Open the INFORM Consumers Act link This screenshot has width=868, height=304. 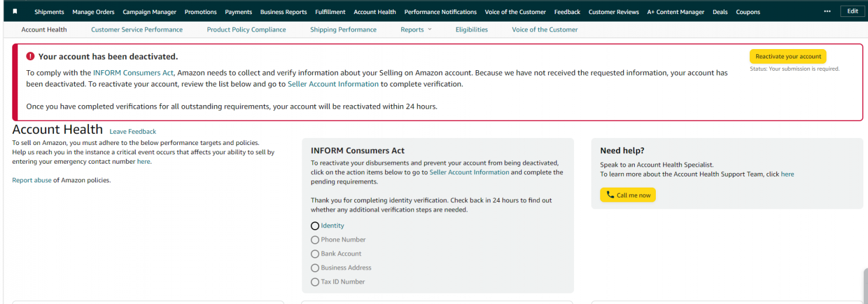[133, 73]
